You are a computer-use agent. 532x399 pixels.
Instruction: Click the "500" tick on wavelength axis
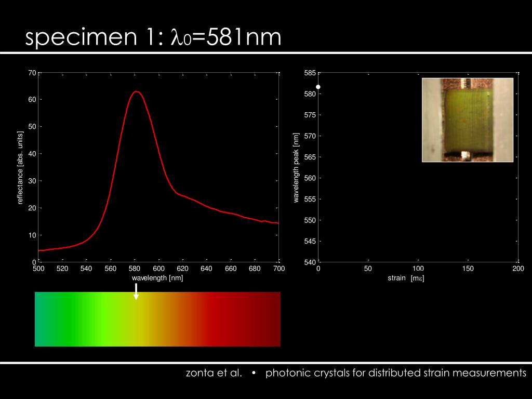point(38,269)
